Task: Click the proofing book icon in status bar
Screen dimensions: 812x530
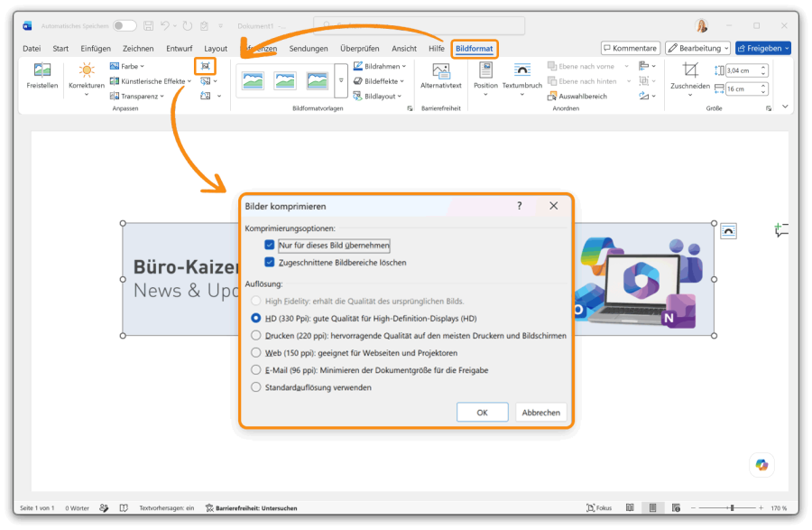Action: coord(124,508)
